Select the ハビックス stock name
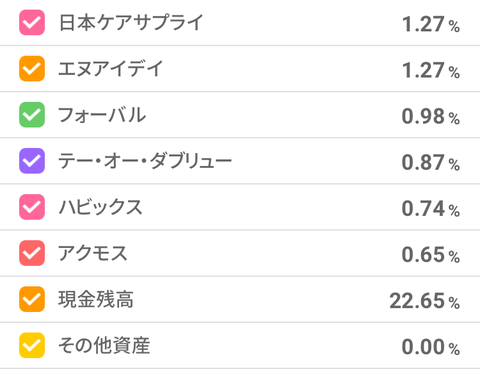The image size is (480, 369). pos(100,207)
